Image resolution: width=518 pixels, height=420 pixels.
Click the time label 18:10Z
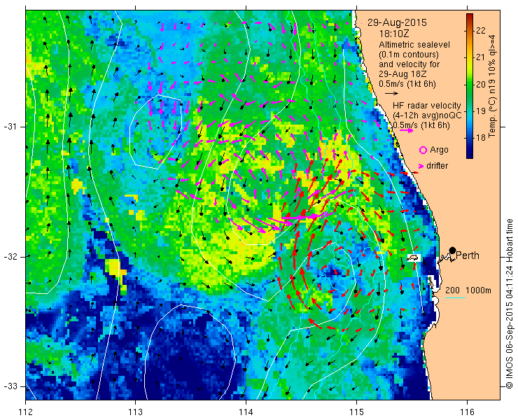click(x=394, y=34)
